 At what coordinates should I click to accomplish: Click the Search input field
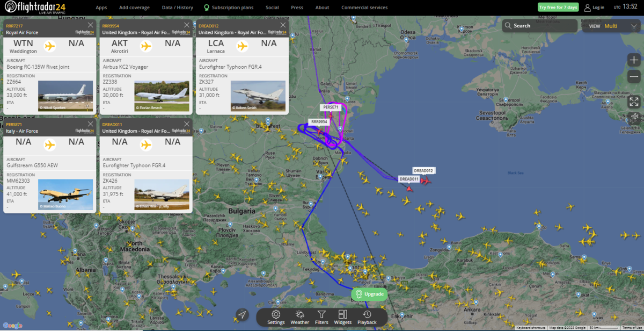pyautogui.click(x=540, y=26)
